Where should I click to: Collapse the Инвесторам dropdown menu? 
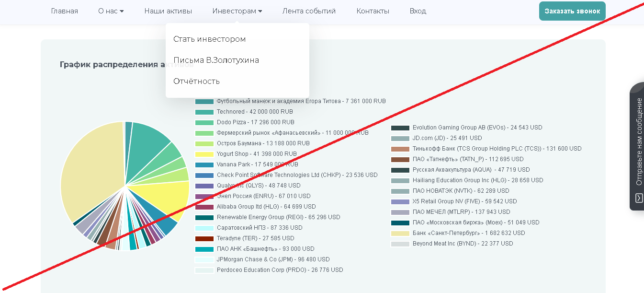(237, 11)
